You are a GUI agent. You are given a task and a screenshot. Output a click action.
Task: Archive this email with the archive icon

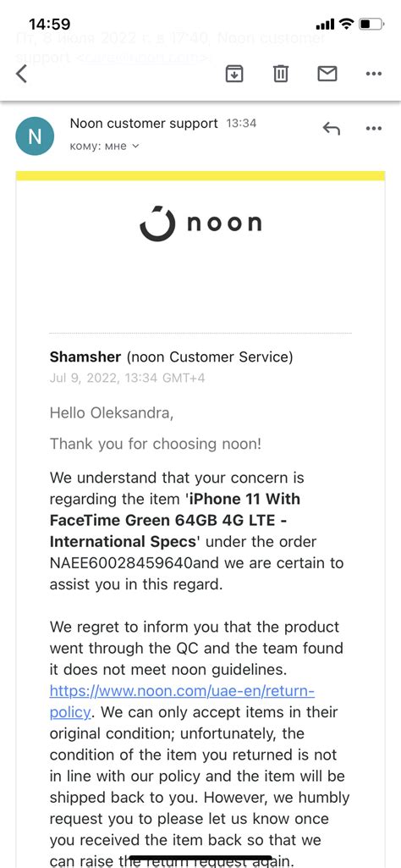[234, 73]
